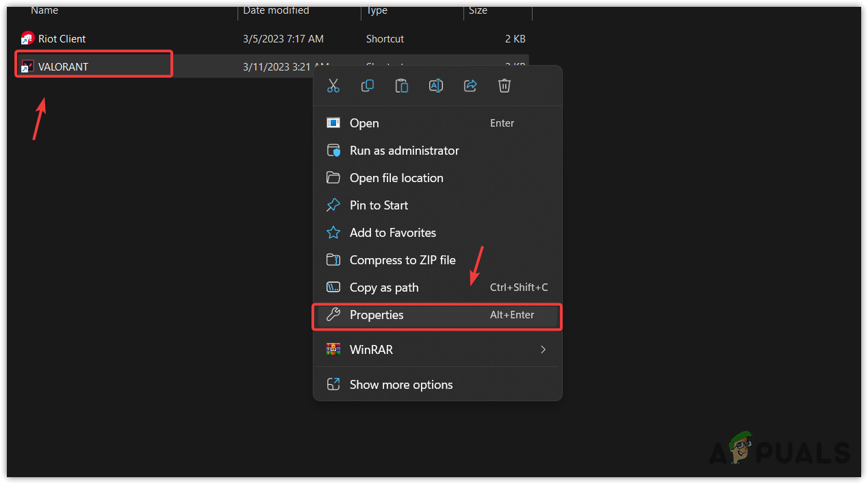Click the Copy as path icon
The height and width of the screenshot is (484, 868).
tap(333, 288)
